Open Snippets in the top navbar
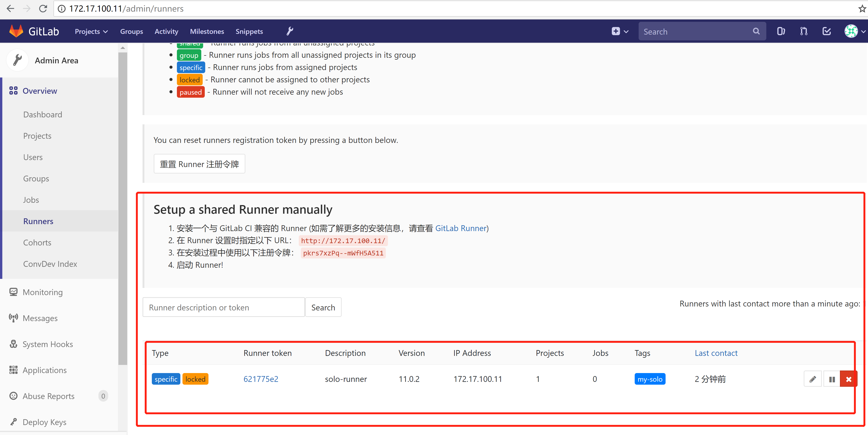 [249, 31]
